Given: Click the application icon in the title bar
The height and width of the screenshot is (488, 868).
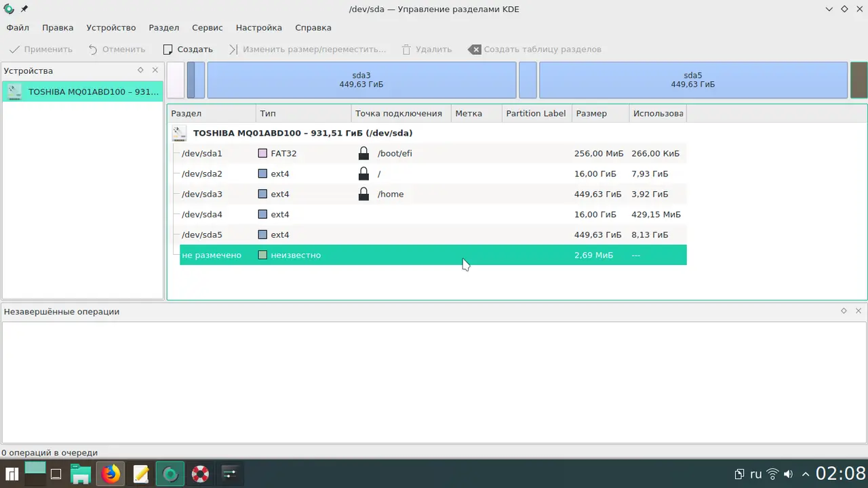Looking at the screenshot, I should pyautogui.click(x=9, y=9).
